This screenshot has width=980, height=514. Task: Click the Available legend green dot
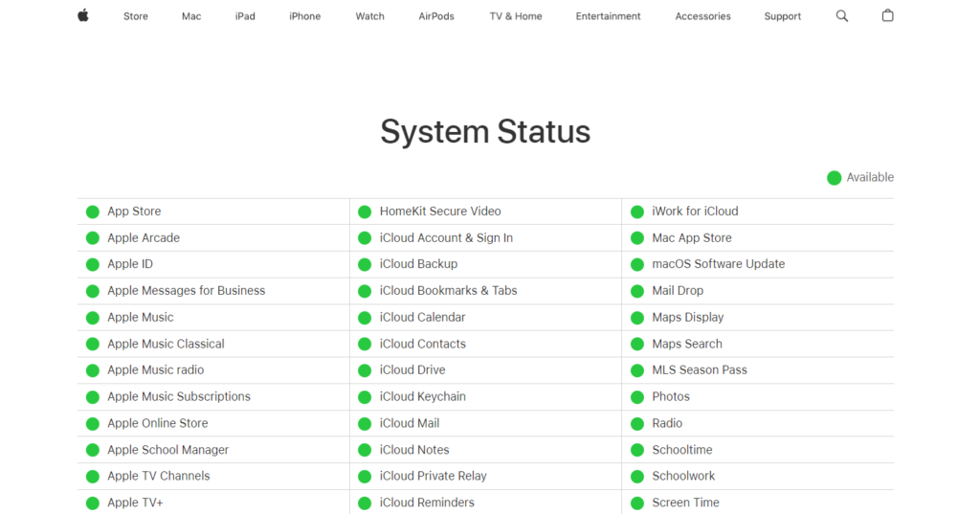834,178
